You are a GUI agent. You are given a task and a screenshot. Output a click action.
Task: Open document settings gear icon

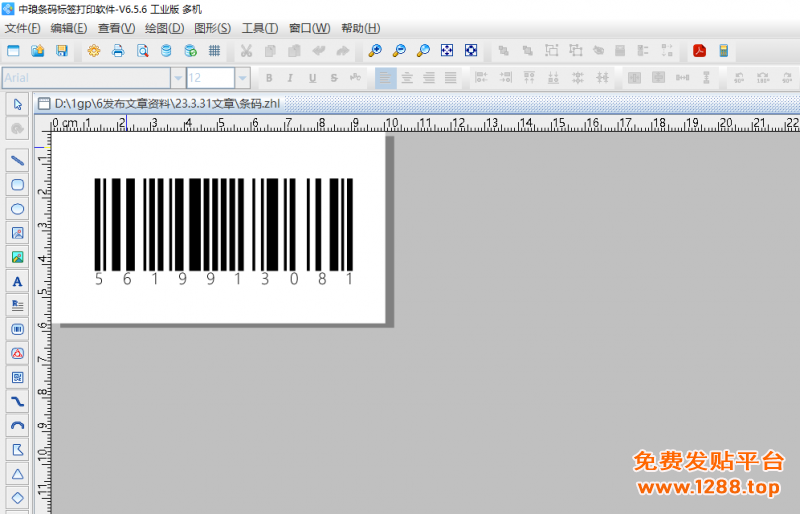click(x=94, y=51)
